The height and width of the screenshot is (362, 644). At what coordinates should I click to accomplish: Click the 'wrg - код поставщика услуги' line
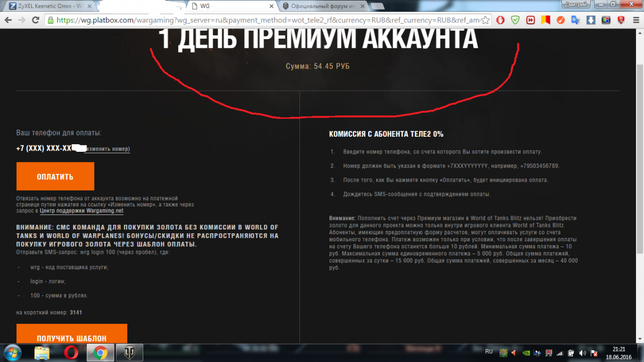[x=69, y=267]
